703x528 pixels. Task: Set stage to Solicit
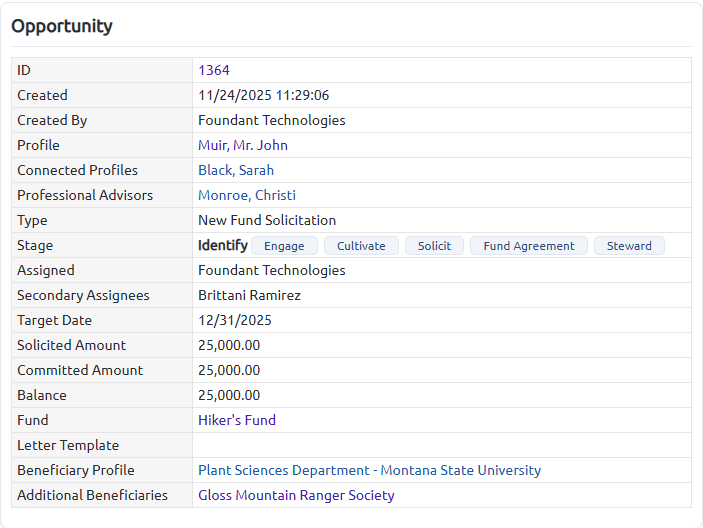point(434,246)
